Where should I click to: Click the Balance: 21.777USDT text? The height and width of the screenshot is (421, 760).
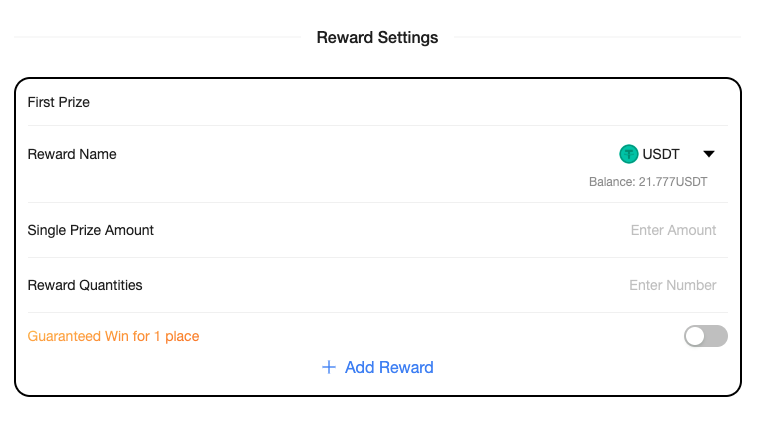pos(647,182)
